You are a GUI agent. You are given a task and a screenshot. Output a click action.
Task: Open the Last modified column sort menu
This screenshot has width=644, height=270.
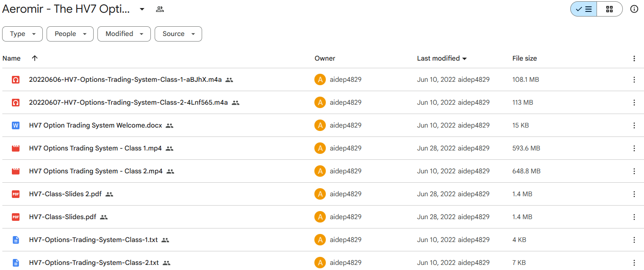[441, 58]
